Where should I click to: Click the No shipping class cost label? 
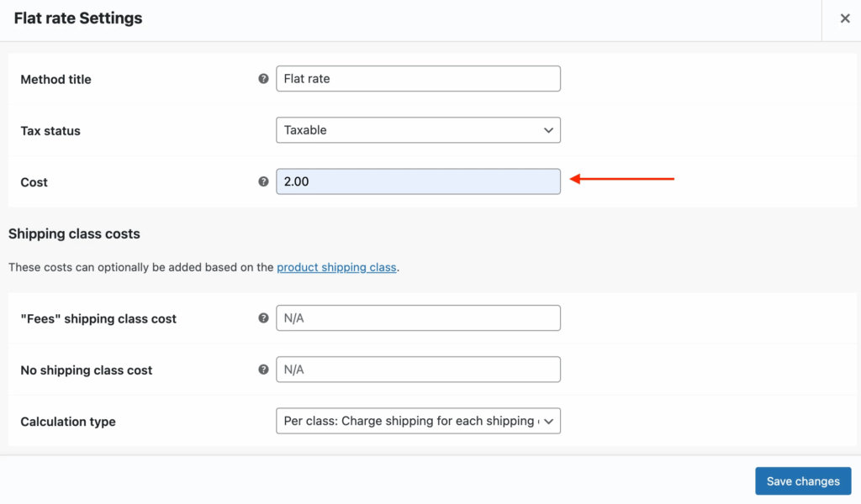pyautogui.click(x=87, y=370)
